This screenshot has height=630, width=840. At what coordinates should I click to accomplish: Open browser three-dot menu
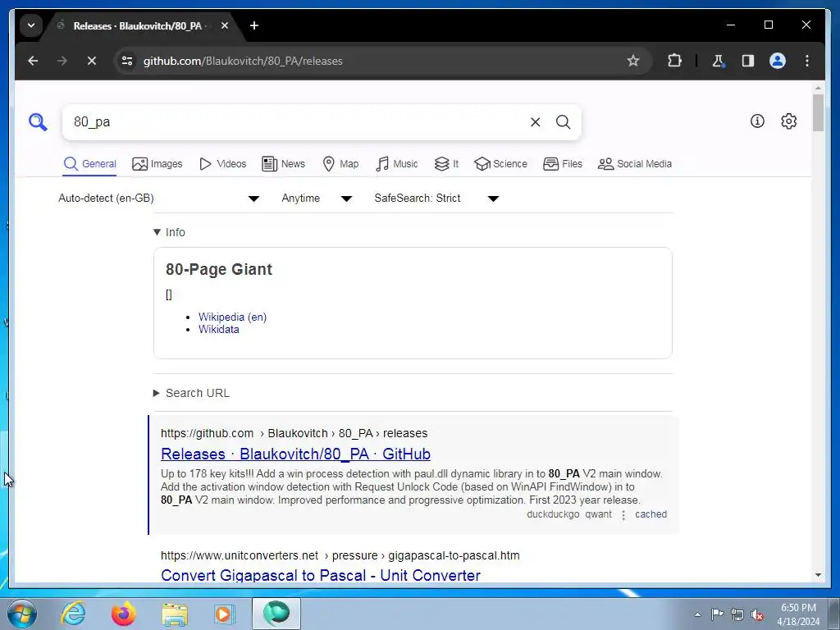click(x=807, y=61)
